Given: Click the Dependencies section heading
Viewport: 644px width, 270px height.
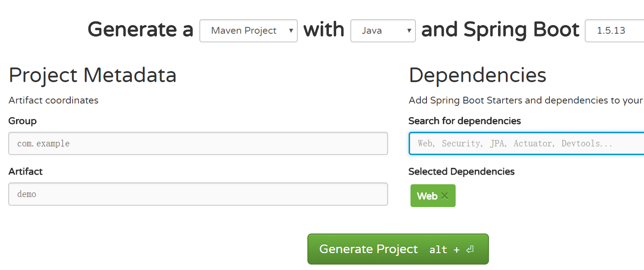Looking at the screenshot, I should [x=478, y=75].
